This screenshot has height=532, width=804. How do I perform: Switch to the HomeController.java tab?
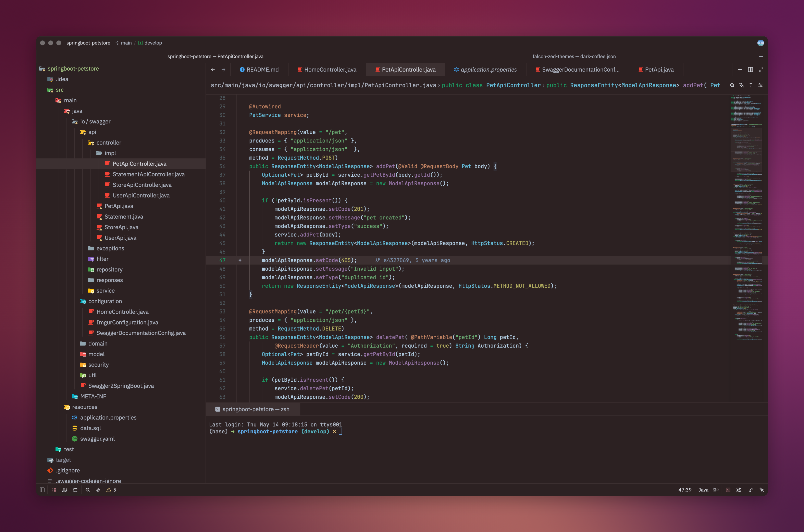coord(327,70)
